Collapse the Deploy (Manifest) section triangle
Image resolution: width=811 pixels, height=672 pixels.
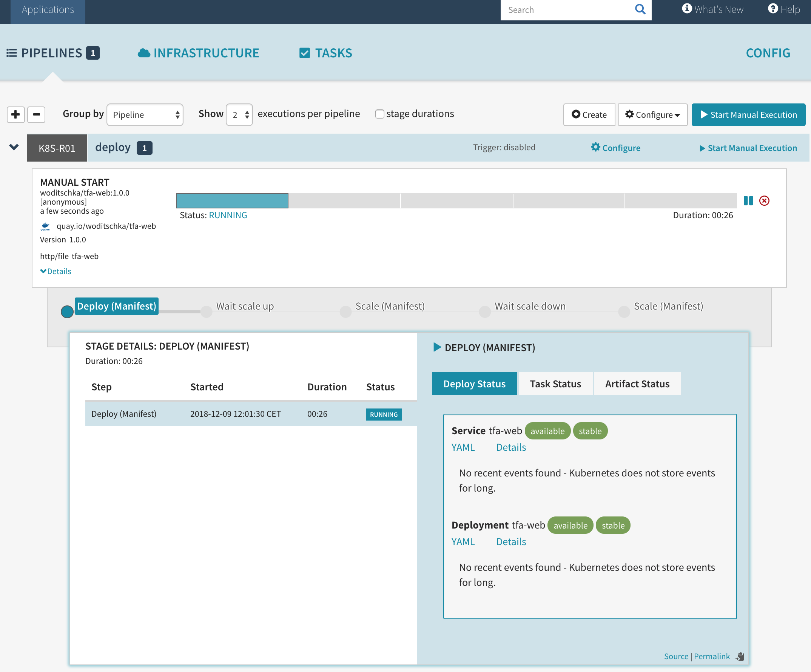pyautogui.click(x=437, y=347)
